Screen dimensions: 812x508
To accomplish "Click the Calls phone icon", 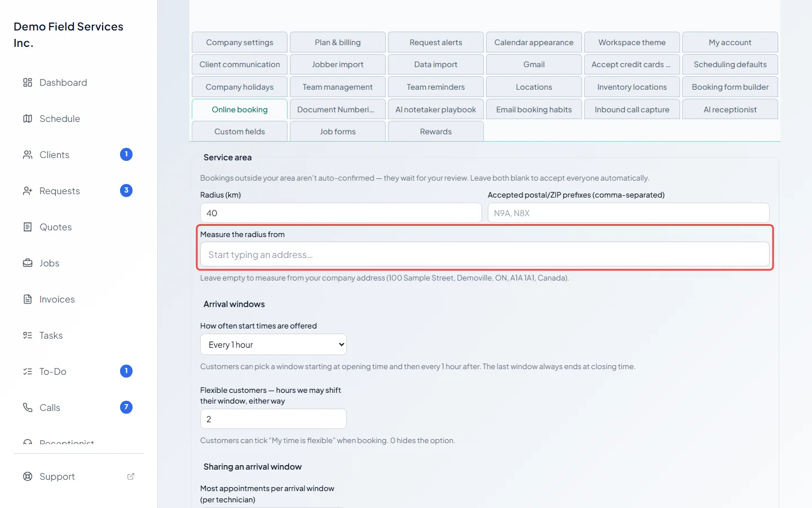I will click(x=28, y=408).
